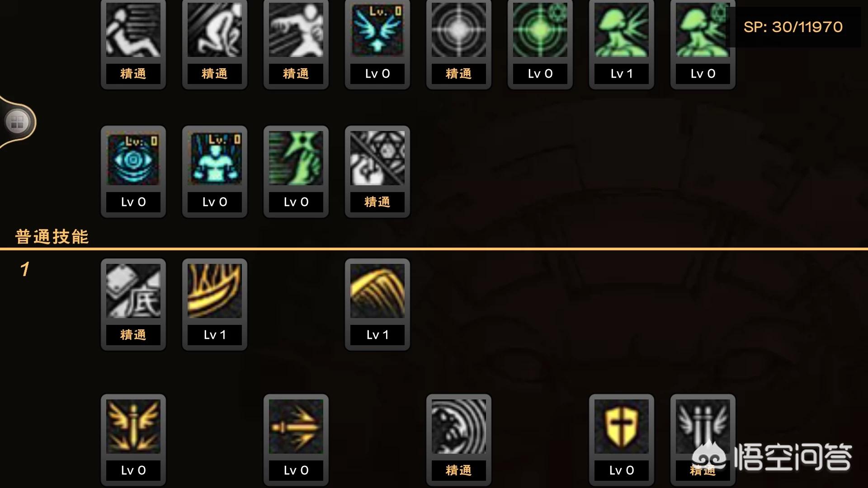
Task: Tap the blue wings Lv 0 skill
Action: click(377, 44)
